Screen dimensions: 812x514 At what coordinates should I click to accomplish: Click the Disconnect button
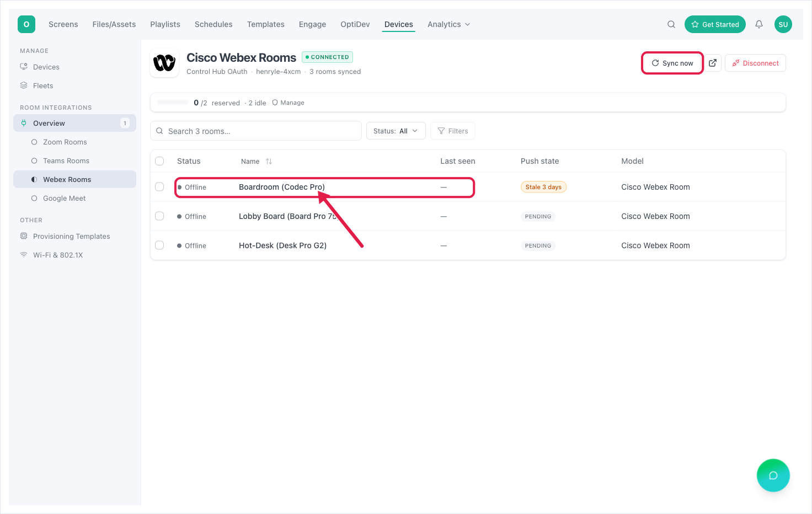click(755, 63)
